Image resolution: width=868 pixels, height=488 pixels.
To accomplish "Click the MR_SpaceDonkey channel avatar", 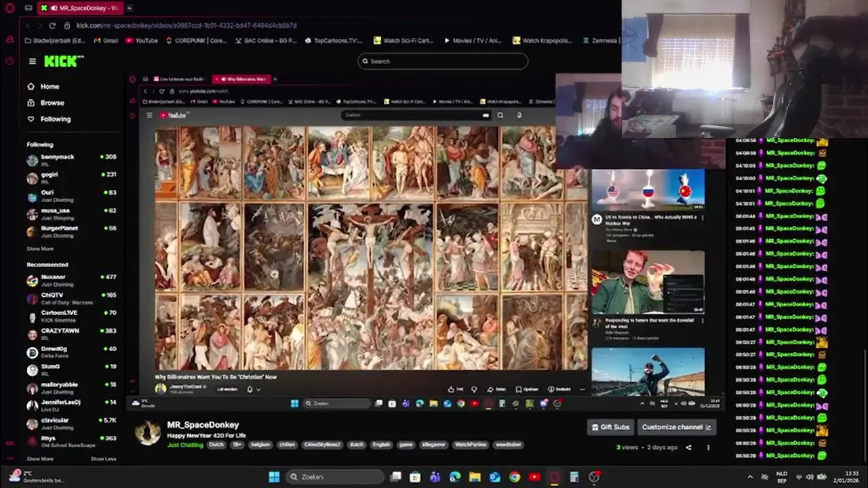I will pyautogui.click(x=148, y=433).
